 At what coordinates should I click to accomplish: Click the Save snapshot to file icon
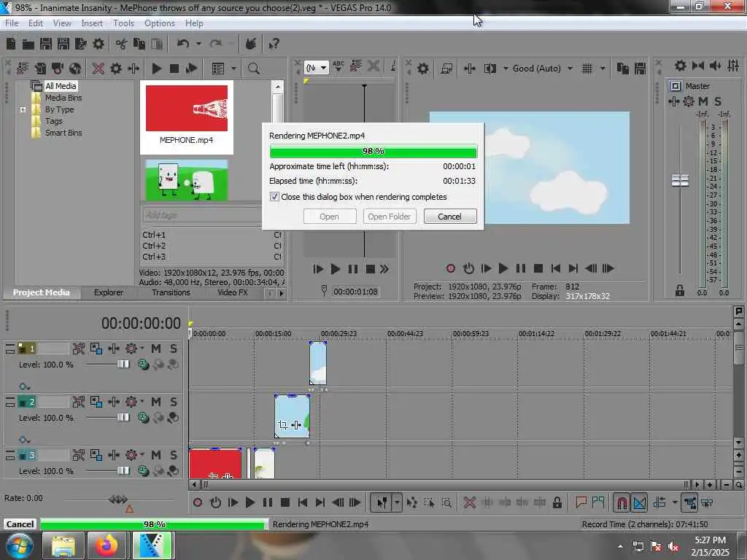tap(640, 69)
